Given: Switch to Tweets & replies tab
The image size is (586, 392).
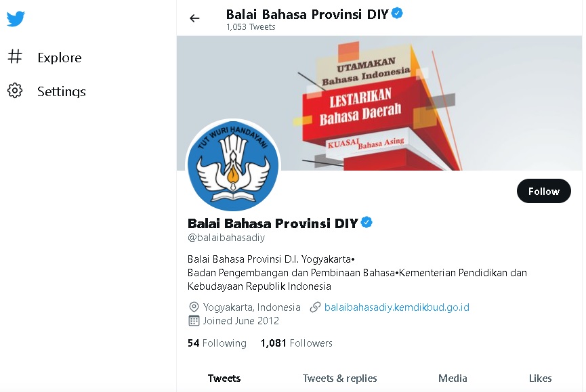Looking at the screenshot, I should (339, 378).
